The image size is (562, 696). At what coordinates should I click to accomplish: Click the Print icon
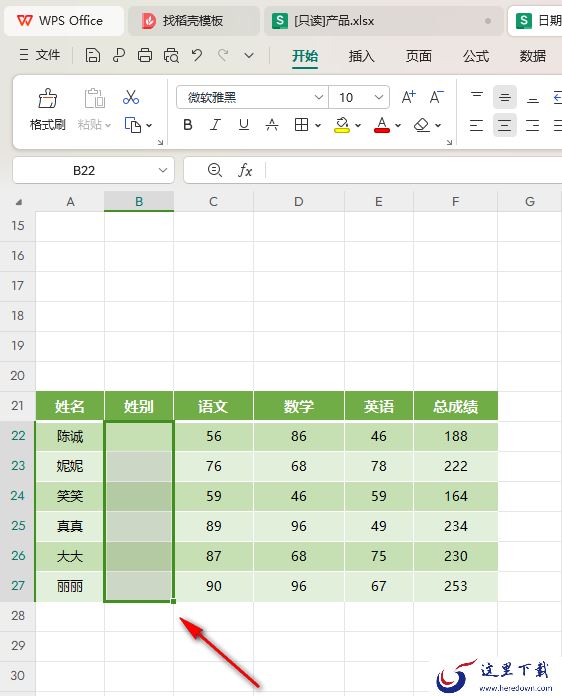(x=145, y=55)
